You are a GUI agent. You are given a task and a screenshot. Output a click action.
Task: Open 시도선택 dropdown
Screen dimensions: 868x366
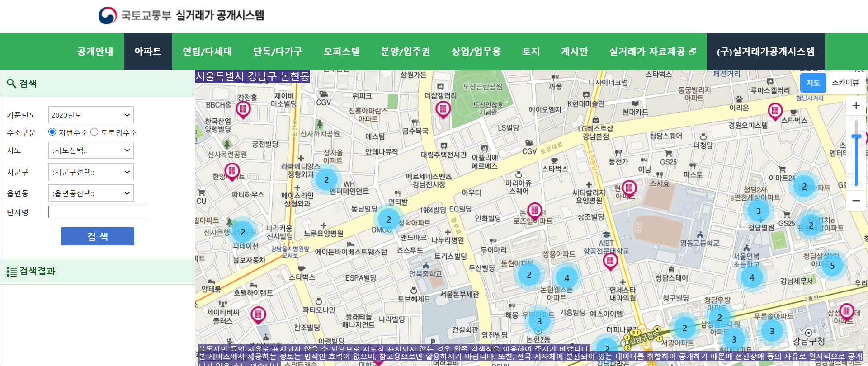pos(91,150)
